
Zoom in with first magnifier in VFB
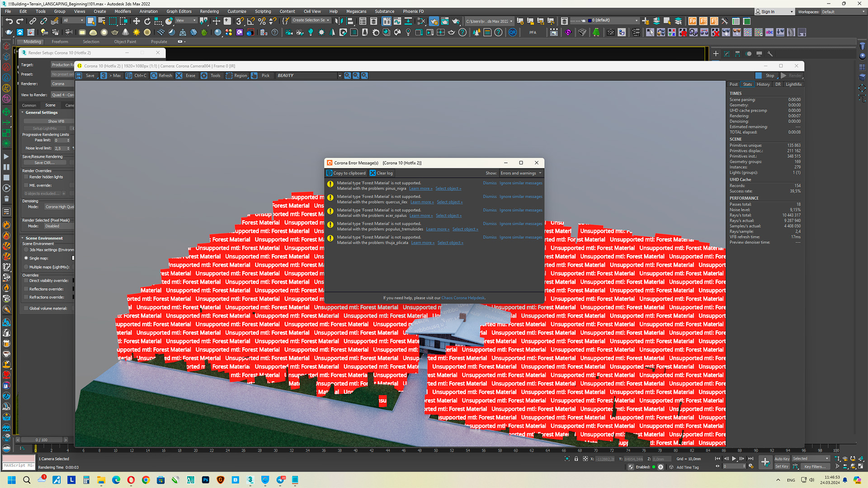[x=347, y=76]
